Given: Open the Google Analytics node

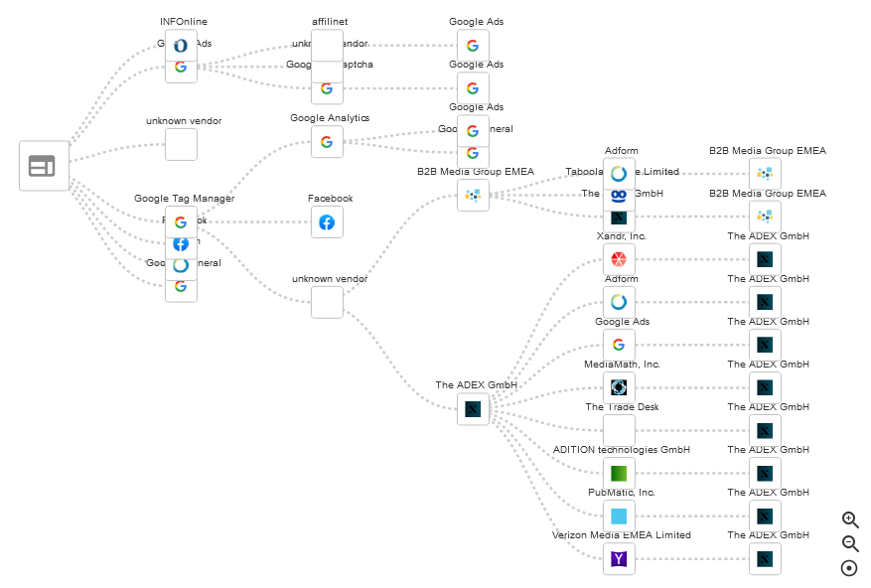Looking at the screenshot, I should [327, 142].
